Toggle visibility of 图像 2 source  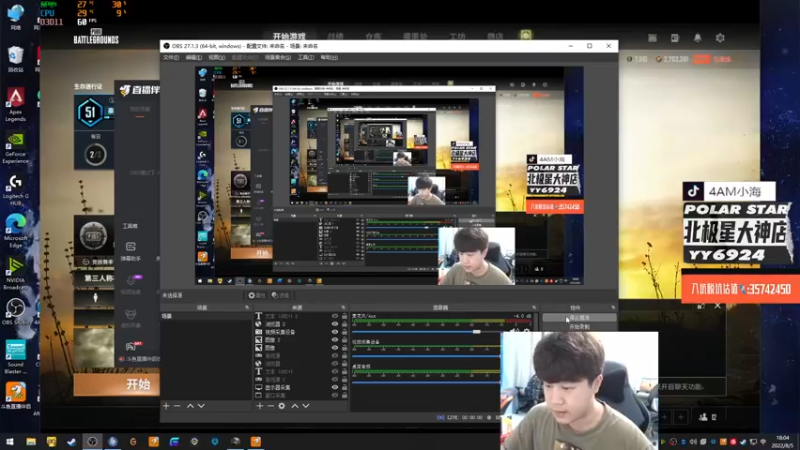click(x=335, y=340)
